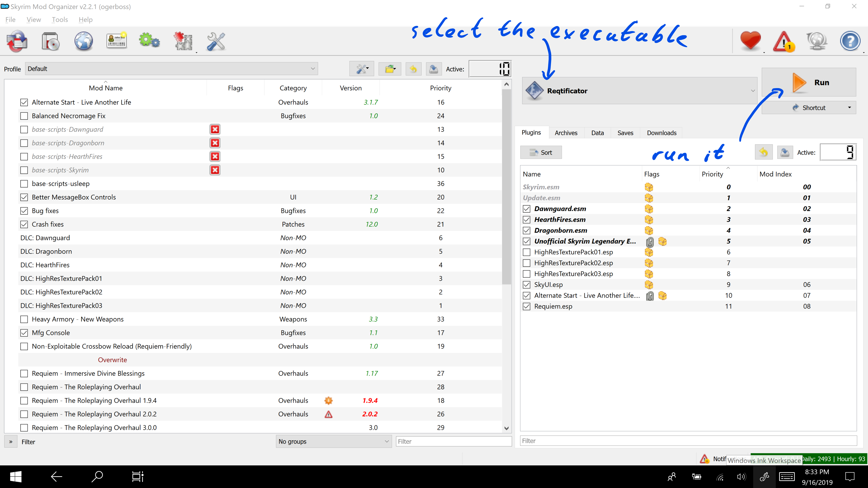Click orange flag on Requiem Overhaul 1.9.4
The height and width of the screenshot is (488, 868).
(329, 400)
